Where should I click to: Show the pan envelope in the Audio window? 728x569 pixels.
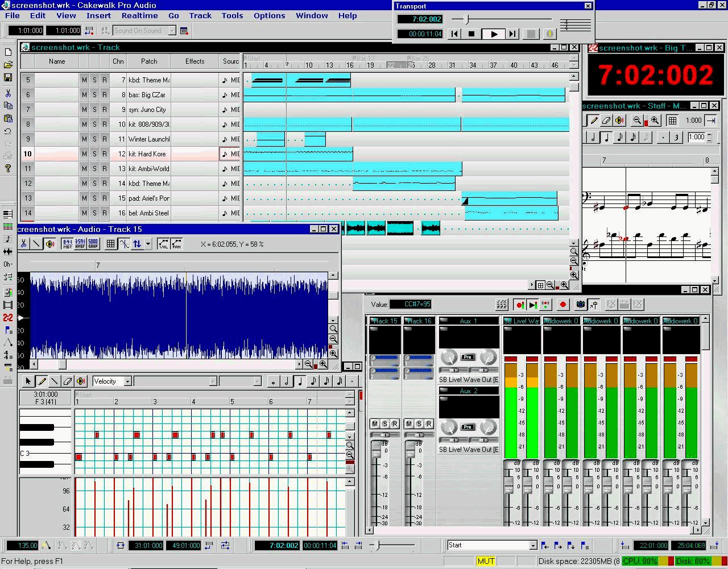[176, 244]
